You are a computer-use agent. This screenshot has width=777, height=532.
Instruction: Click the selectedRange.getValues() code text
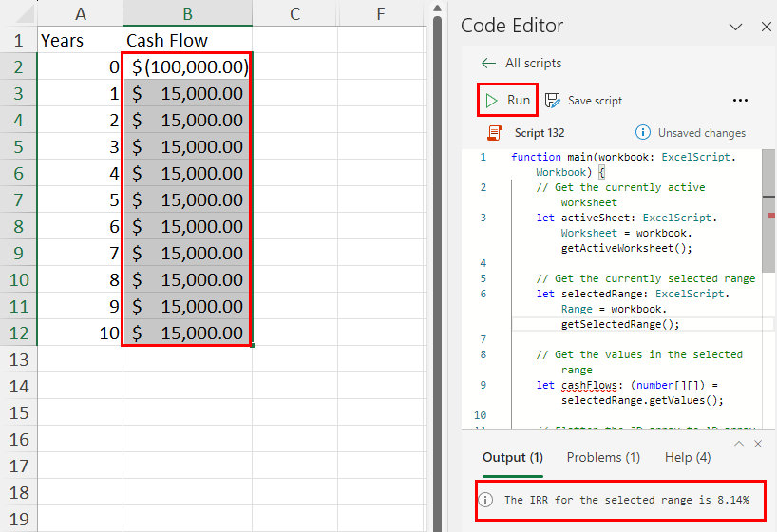(642, 400)
